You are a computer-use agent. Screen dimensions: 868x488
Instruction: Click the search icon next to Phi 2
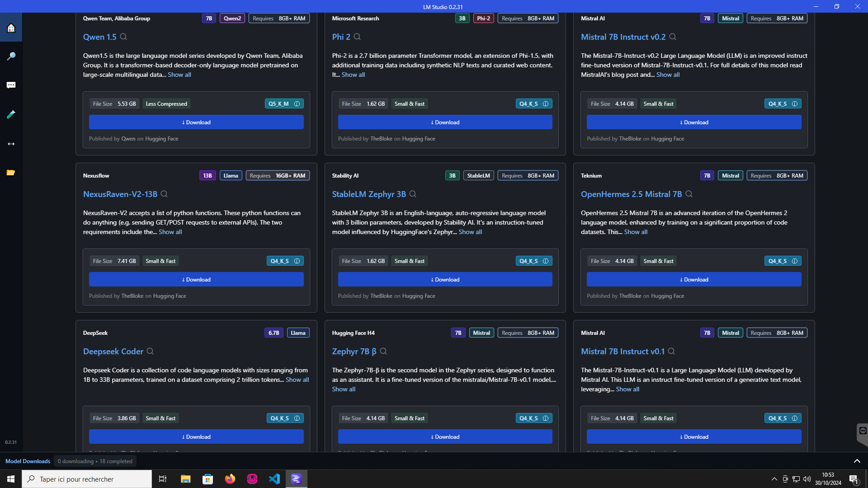(x=357, y=37)
